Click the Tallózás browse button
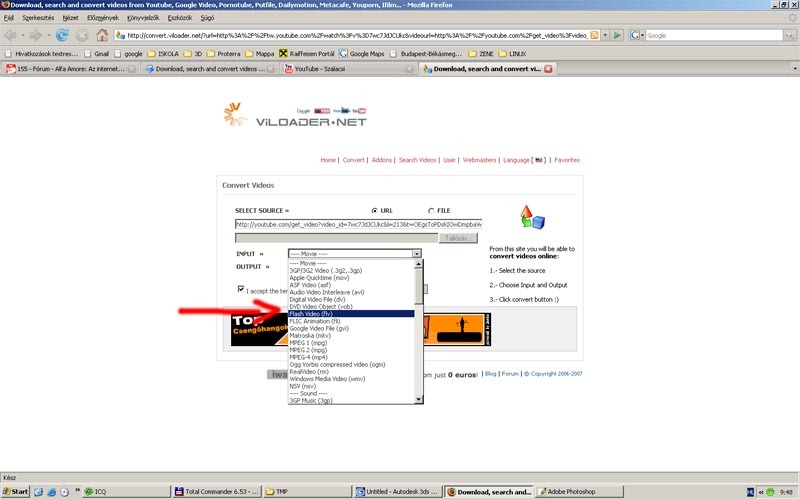This screenshot has height=500, width=800. (458, 238)
